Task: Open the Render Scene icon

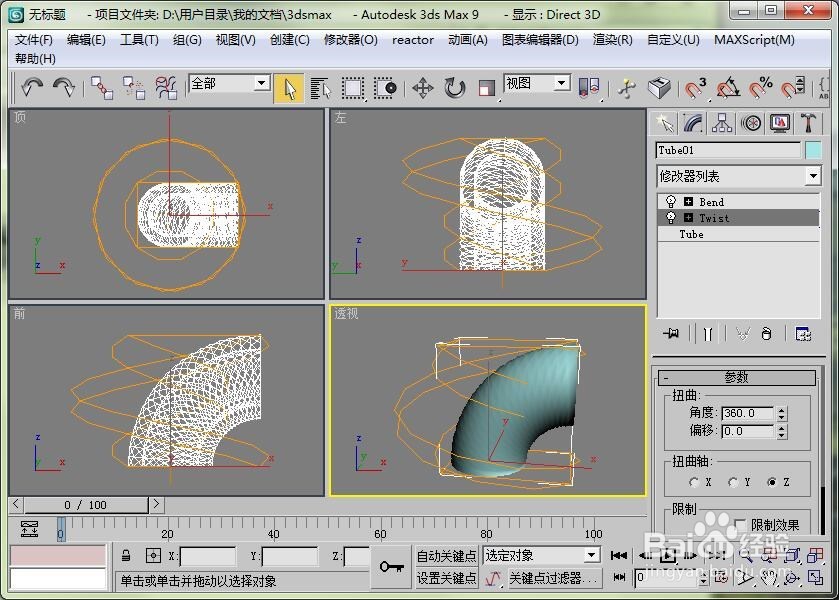Action: tap(658, 87)
